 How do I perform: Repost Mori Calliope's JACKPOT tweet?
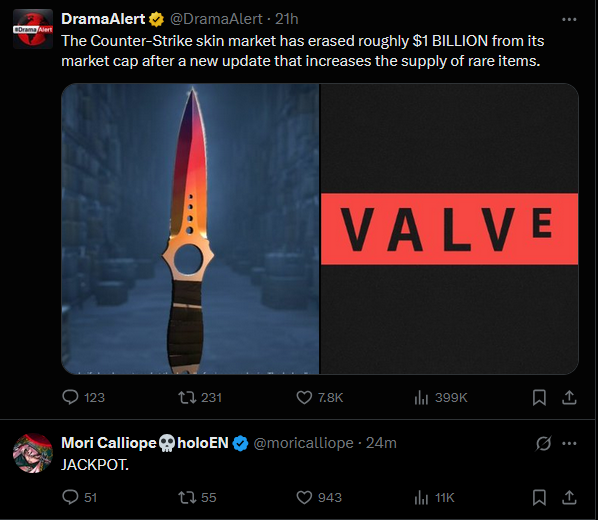click(x=197, y=497)
